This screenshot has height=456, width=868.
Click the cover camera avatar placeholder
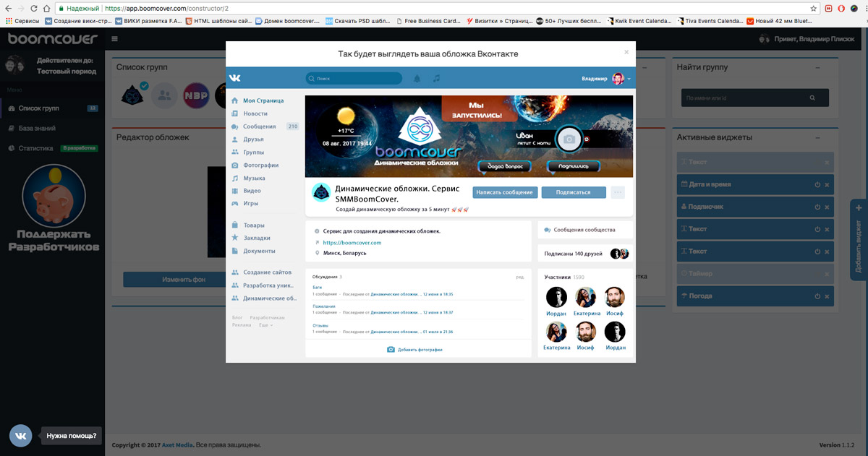[570, 139]
